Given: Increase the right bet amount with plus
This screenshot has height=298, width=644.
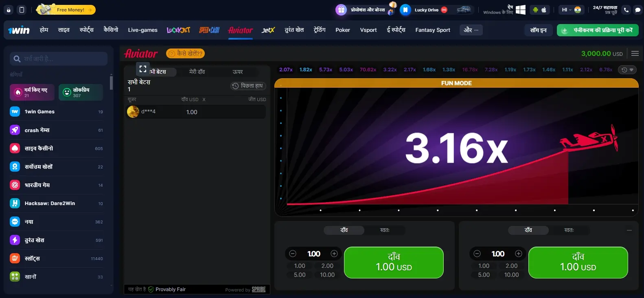Looking at the screenshot, I should pos(519,254).
